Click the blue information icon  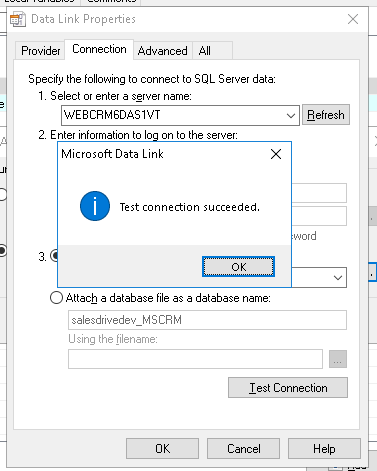pos(95,206)
